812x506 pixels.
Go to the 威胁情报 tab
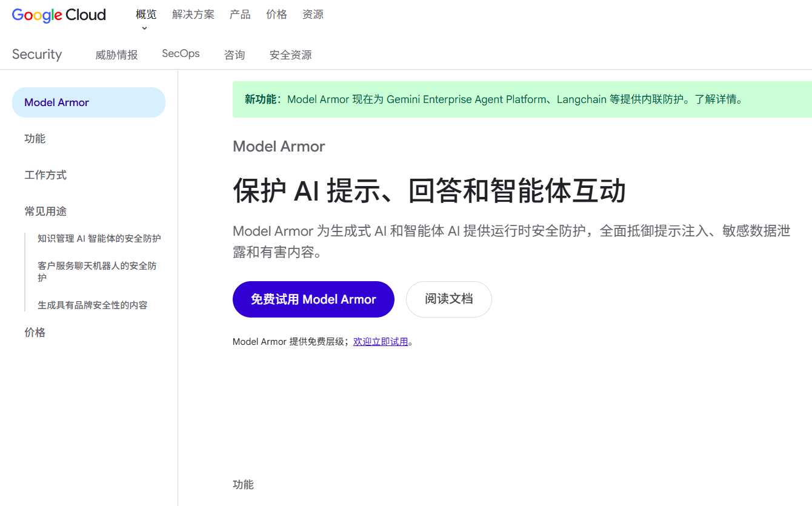pyautogui.click(x=116, y=55)
